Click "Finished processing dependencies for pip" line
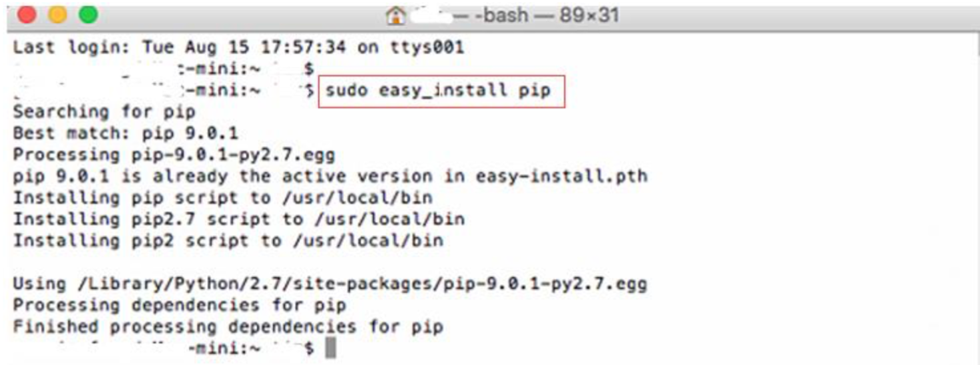This screenshot has width=980, height=365. coord(228,327)
